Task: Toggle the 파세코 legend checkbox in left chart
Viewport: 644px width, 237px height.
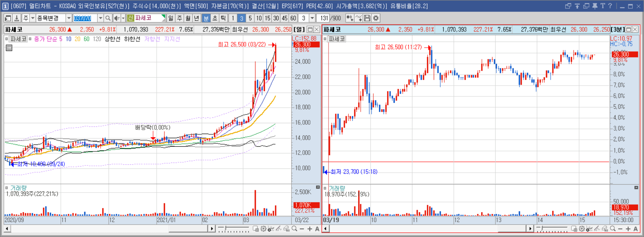Action: pyautogui.click(x=7, y=39)
